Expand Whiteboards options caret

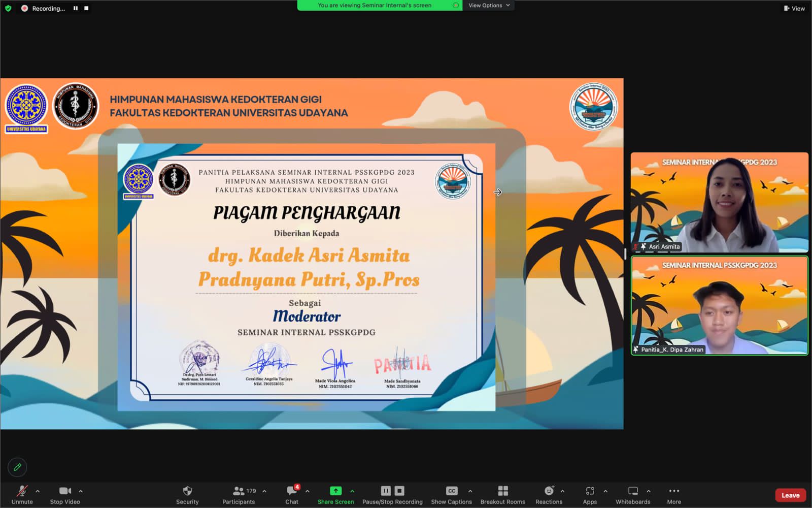pos(649,491)
